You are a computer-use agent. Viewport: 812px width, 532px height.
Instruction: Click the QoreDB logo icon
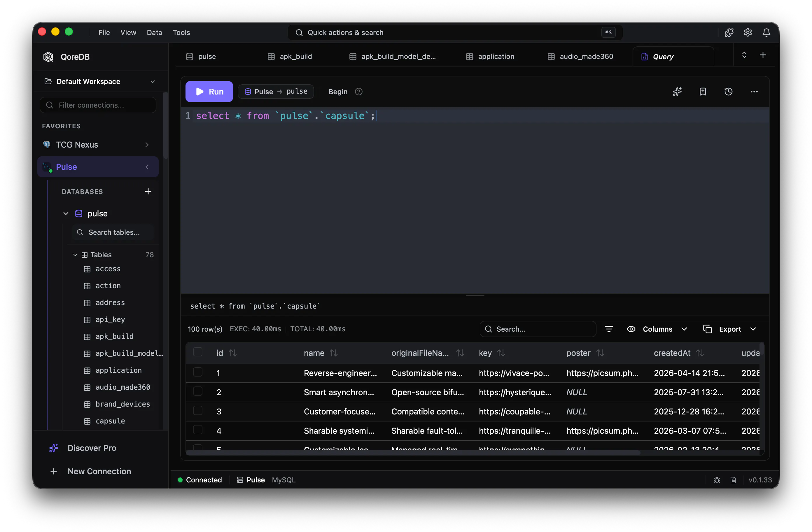coord(48,57)
